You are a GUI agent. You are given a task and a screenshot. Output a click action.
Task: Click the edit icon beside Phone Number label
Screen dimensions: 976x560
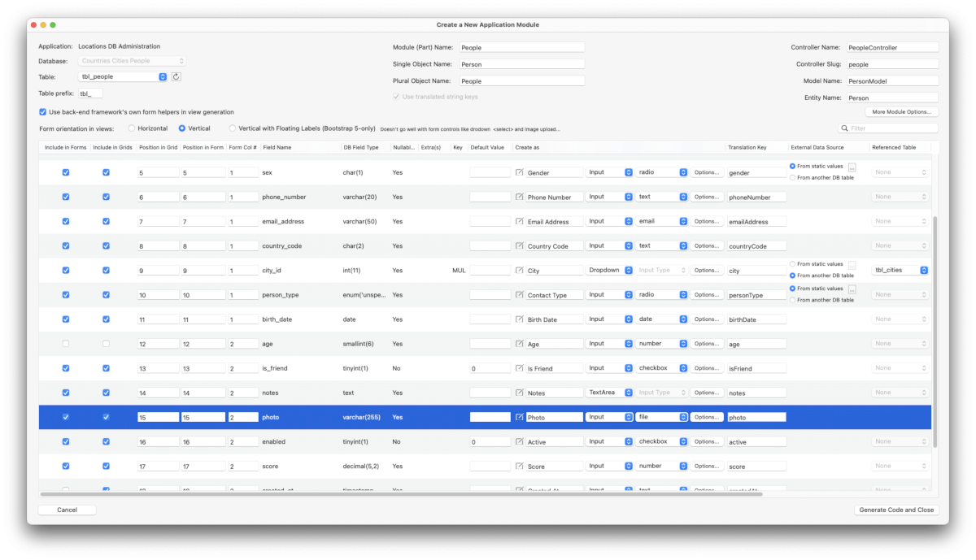point(520,197)
